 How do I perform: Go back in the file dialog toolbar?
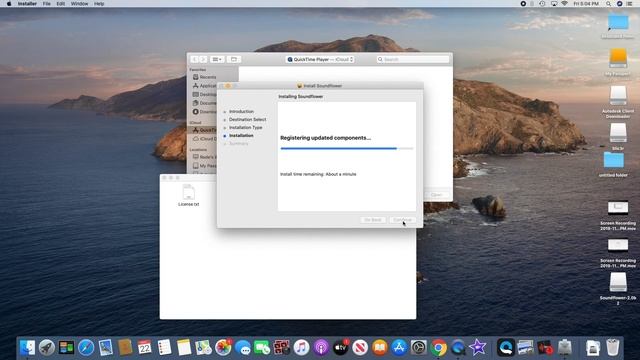(195, 60)
